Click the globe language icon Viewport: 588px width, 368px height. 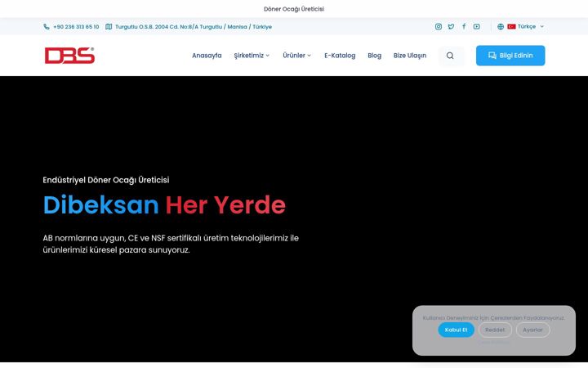coord(501,27)
